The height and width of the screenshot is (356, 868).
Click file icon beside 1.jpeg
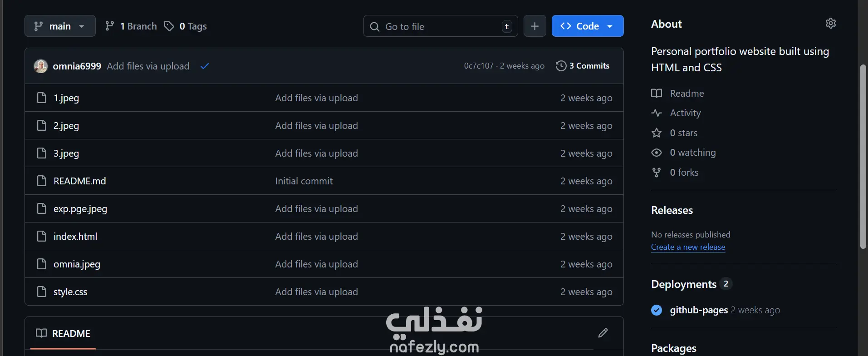coord(41,98)
